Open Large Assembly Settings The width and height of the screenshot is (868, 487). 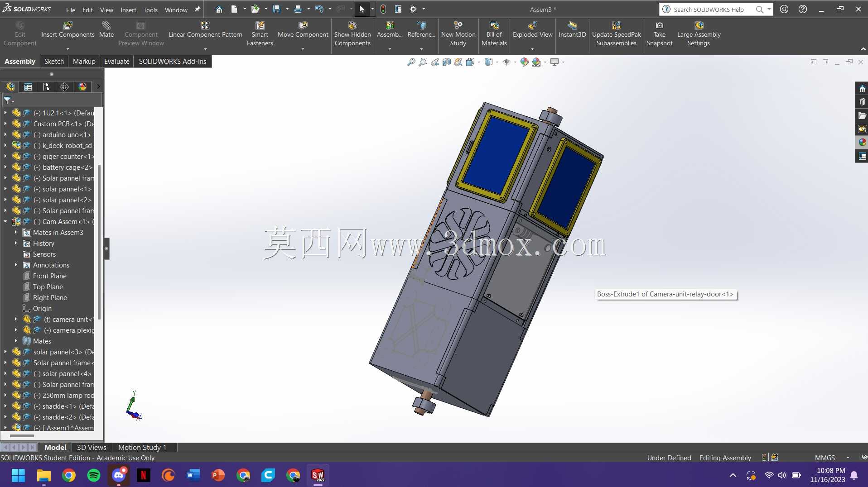[x=699, y=33]
